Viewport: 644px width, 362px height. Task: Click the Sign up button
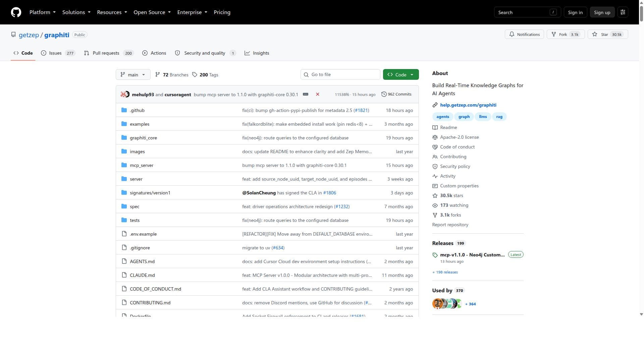tap(602, 12)
